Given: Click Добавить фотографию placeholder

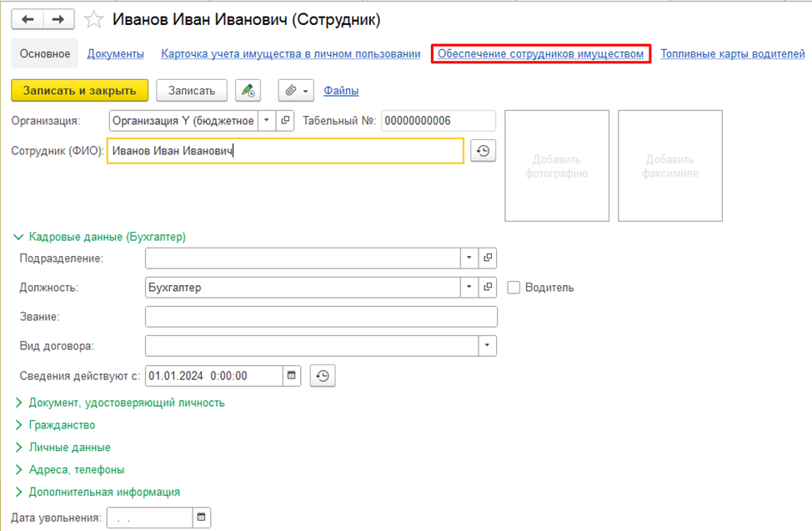Looking at the screenshot, I should pyautogui.click(x=557, y=166).
